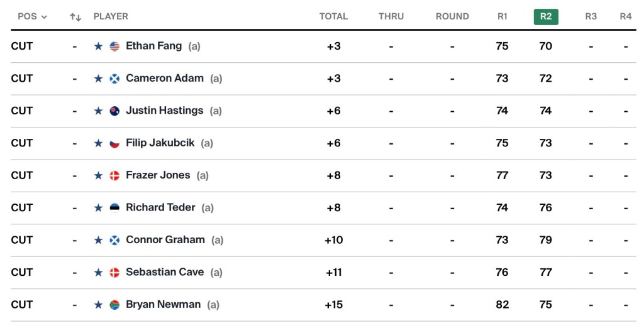Select the R3 column header

coord(591,16)
